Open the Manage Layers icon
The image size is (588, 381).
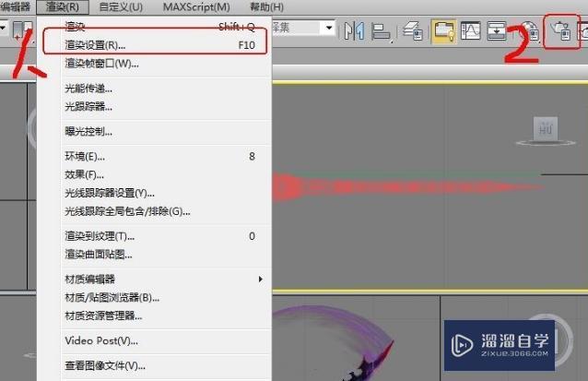(413, 30)
